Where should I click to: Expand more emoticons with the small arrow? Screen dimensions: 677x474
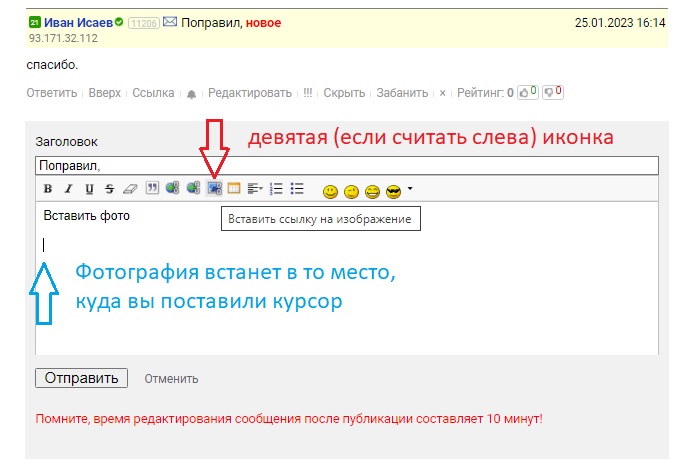coord(410,189)
